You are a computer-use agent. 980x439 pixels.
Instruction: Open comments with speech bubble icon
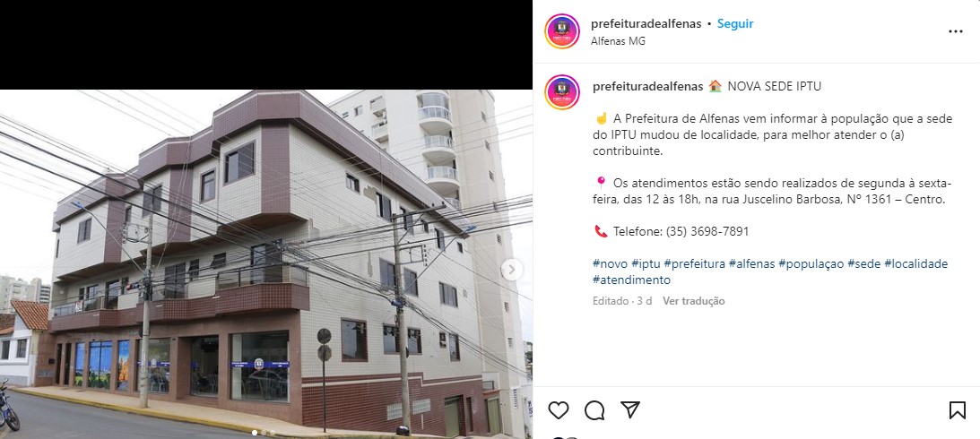[x=594, y=410]
